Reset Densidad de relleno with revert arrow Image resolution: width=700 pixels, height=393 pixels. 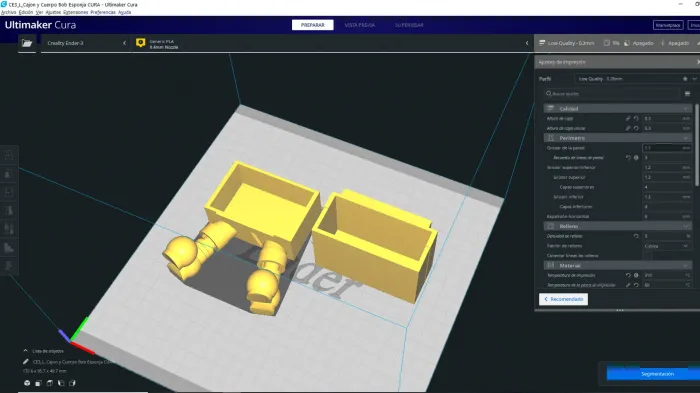tap(636, 236)
